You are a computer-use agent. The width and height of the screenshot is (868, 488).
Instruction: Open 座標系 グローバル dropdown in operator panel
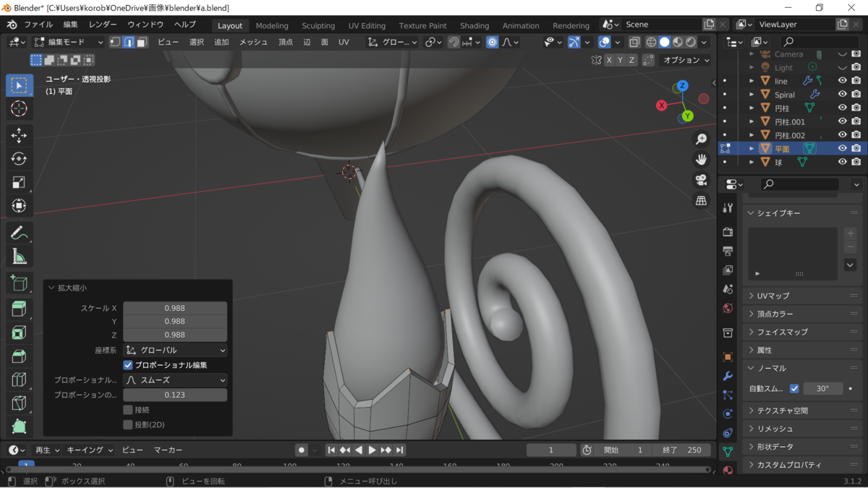[x=175, y=350]
